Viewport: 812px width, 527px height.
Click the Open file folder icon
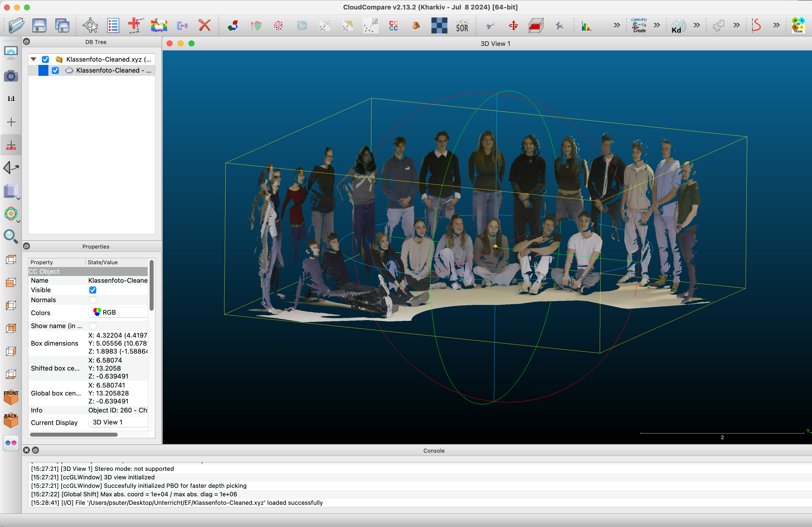pos(16,26)
